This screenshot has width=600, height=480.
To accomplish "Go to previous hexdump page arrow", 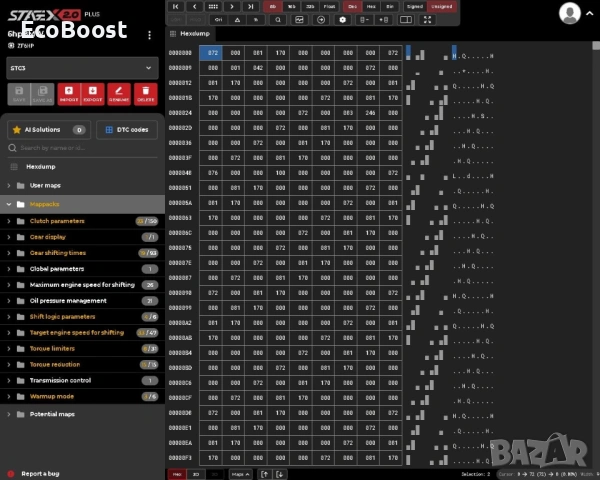I will pyautogui.click(x=194, y=7).
